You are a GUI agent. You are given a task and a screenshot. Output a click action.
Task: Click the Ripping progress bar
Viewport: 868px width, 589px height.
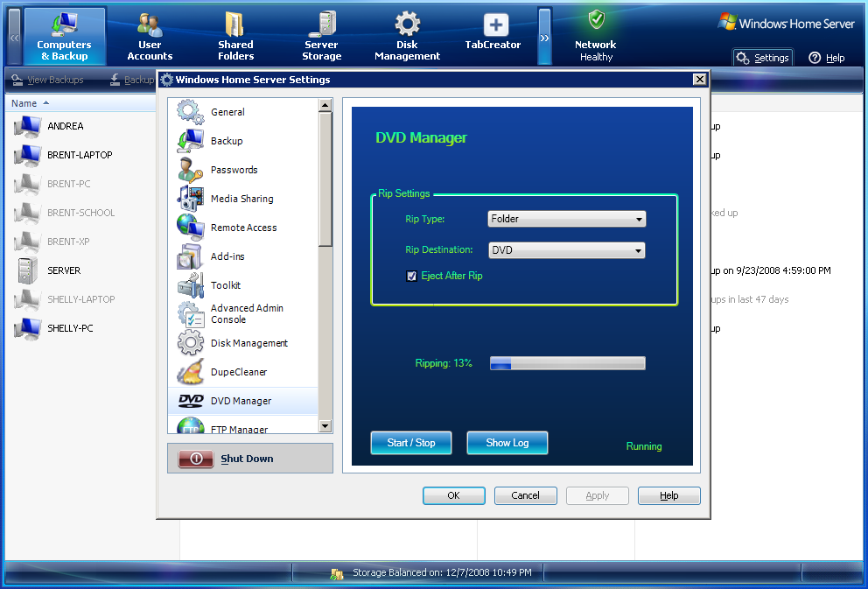(x=567, y=363)
